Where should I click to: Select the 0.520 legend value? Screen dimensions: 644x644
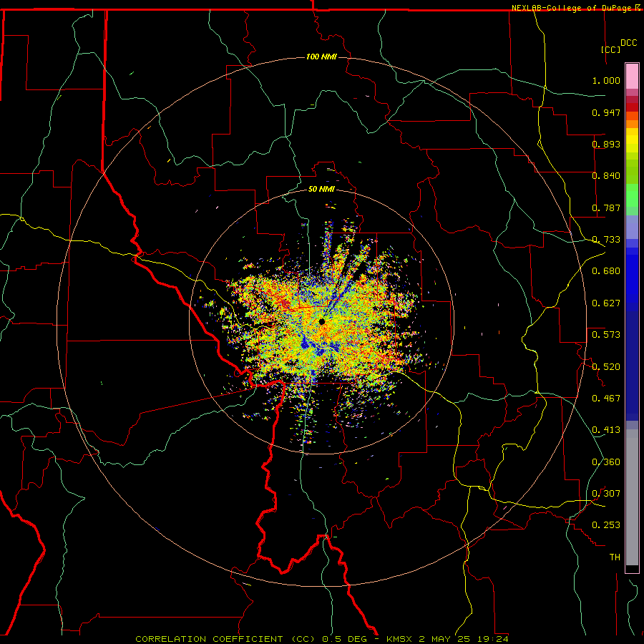pos(606,367)
